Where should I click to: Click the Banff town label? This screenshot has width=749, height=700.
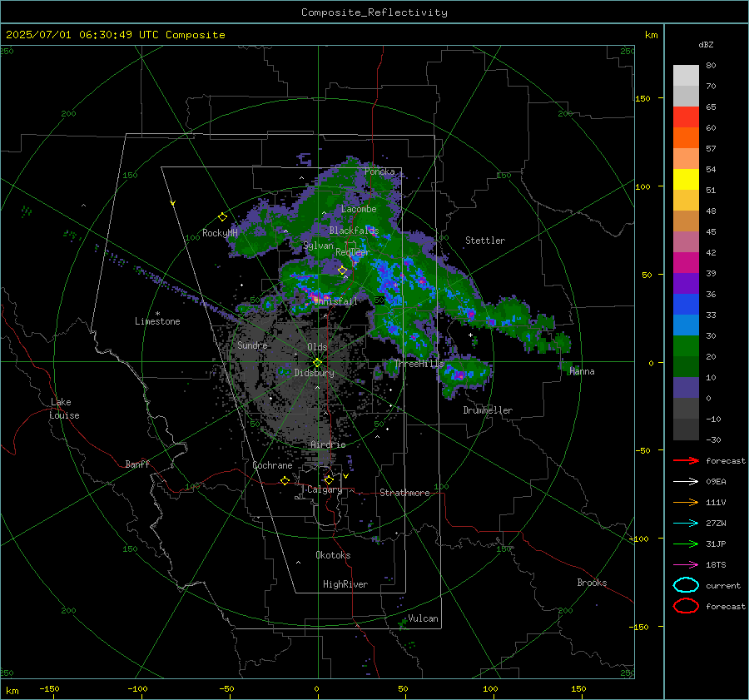(x=137, y=464)
